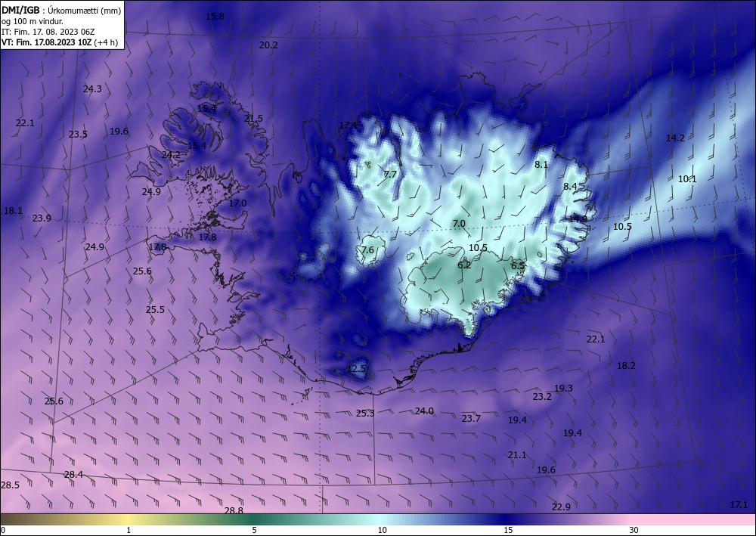The height and width of the screenshot is (536, 756).
Task: Click the 17.0 value label
Action: coord(237,203)
